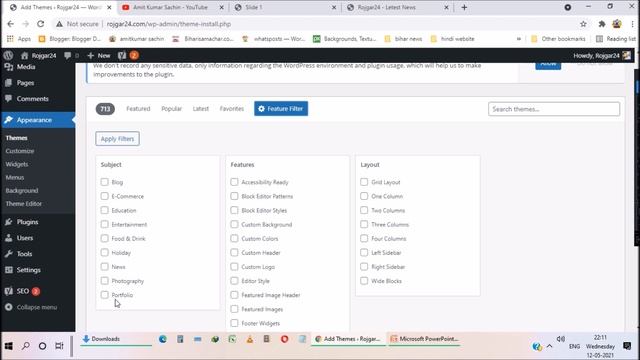
Task: Tick the Portfolio checkbox
Action: coord(104,295)
